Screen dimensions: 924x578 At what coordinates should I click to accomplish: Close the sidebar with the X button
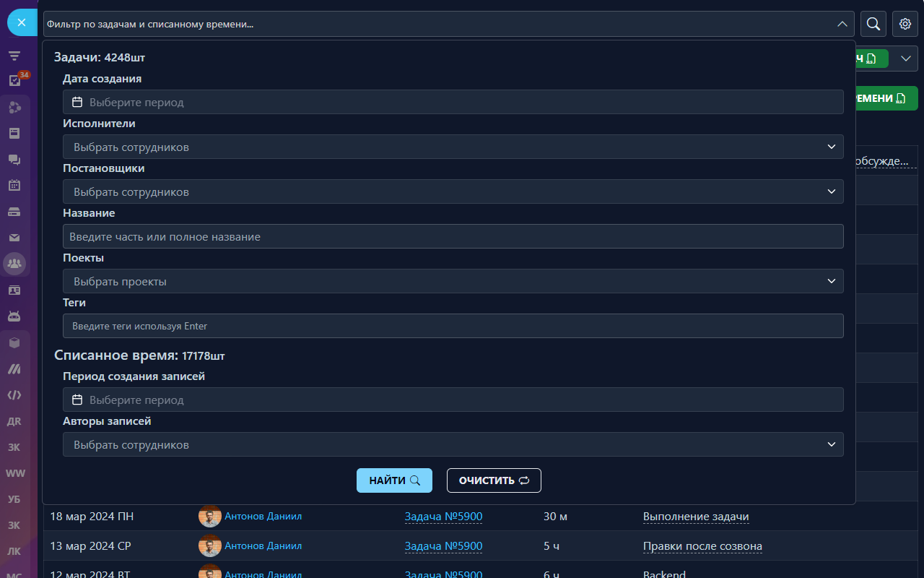click(22, 22)
